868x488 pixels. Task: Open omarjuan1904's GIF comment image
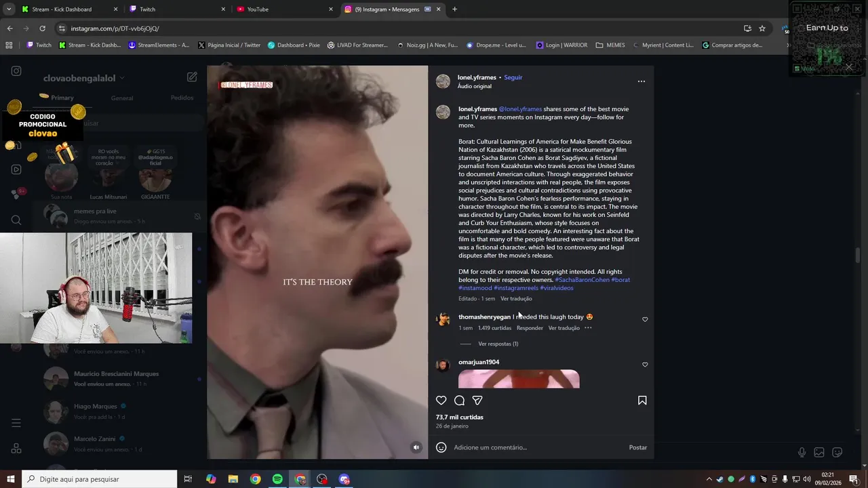pyautogui.click(x=519, y=379)
